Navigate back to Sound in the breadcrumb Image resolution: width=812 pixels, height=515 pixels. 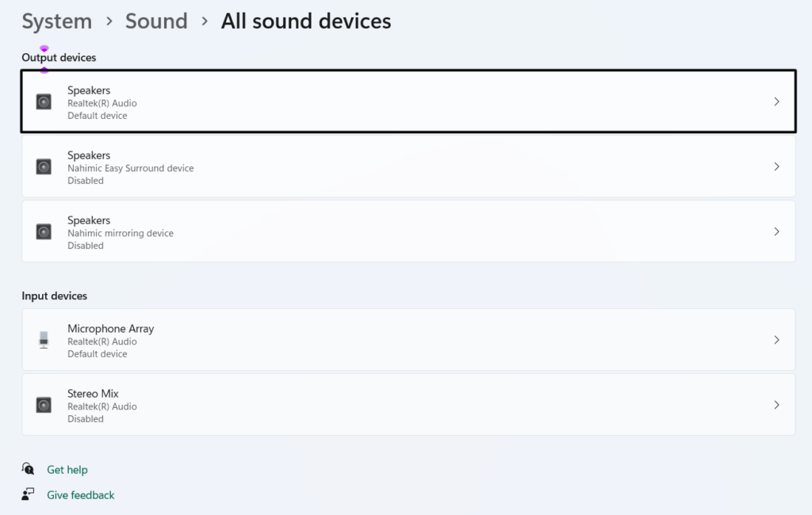click(x=156, y=21)
